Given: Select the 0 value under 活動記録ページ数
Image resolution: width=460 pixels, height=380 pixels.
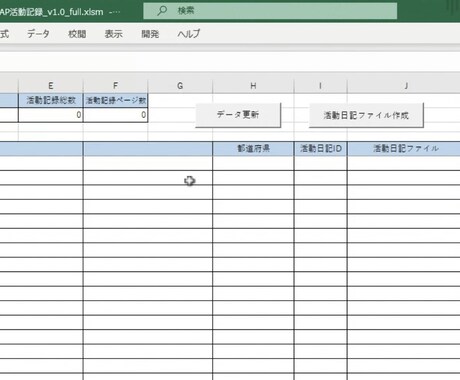Looking at the screenshot, I should pos(115,115).
